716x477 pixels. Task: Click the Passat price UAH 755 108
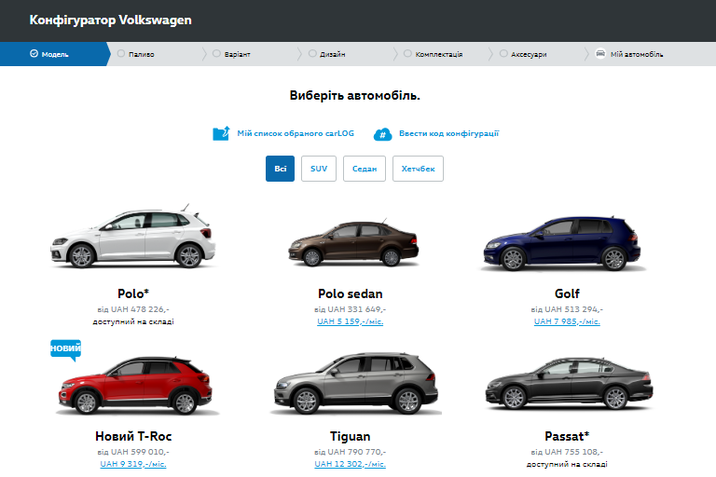tap(567, 452)
